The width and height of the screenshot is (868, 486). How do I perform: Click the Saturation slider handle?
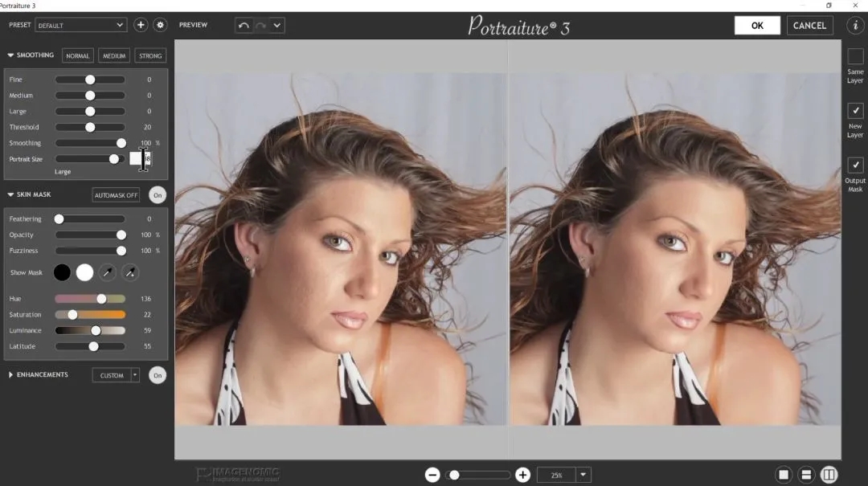pos(72,315)
